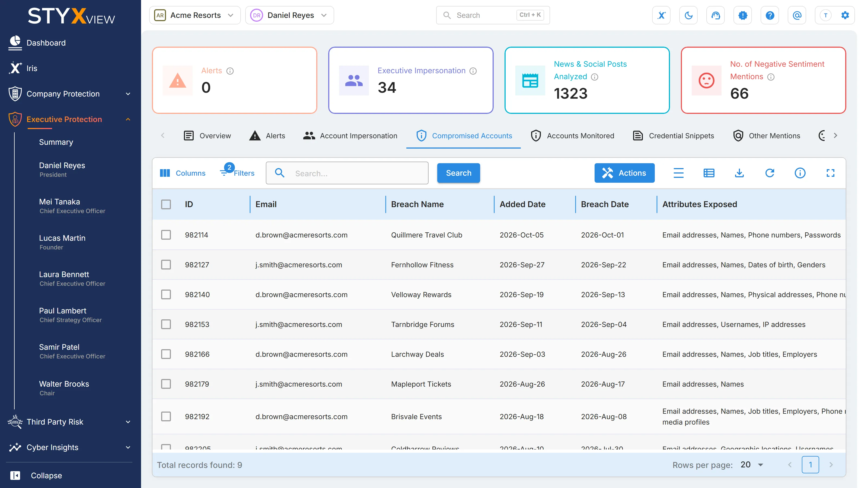
Task: Open Credential Snippets tab
Action: [673, 136]
